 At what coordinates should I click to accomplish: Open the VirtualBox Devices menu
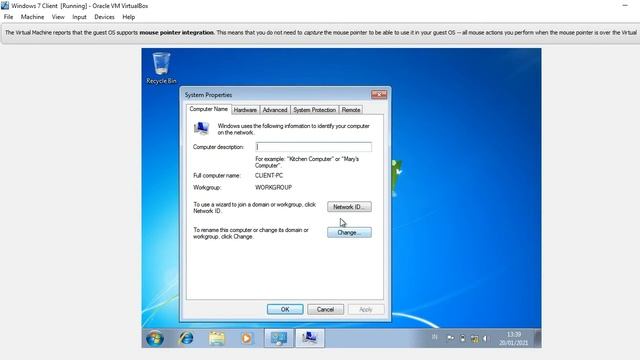point(104,17)
